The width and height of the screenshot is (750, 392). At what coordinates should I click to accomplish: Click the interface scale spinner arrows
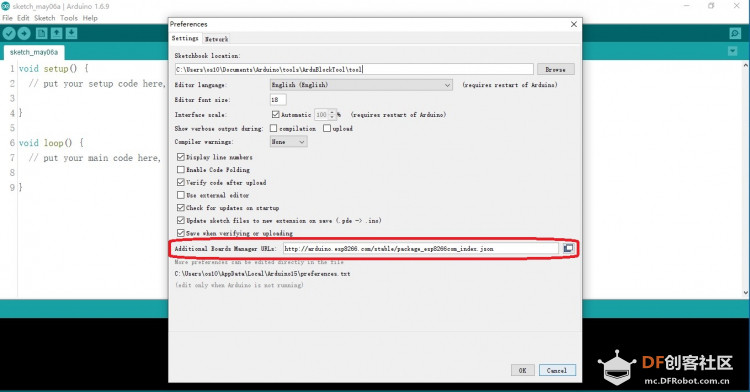pos(332,115)
